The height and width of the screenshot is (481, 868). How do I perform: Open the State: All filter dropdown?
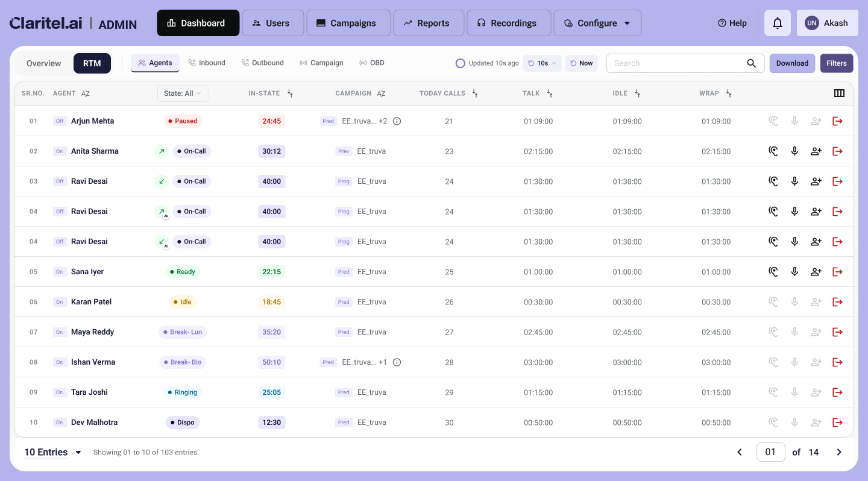click(183, 93)
